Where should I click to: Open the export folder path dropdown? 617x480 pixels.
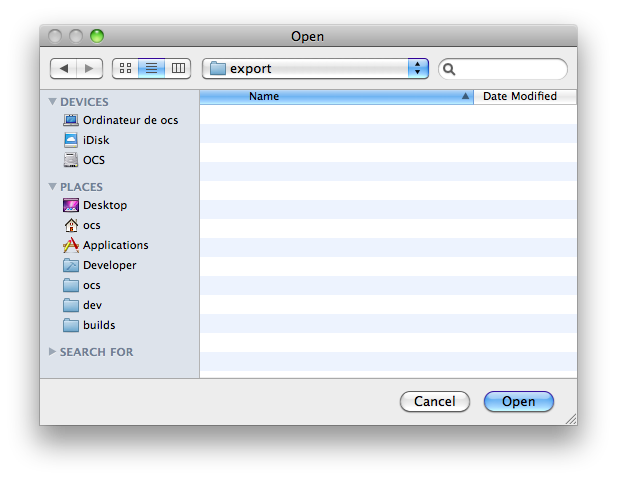(315, 69)
